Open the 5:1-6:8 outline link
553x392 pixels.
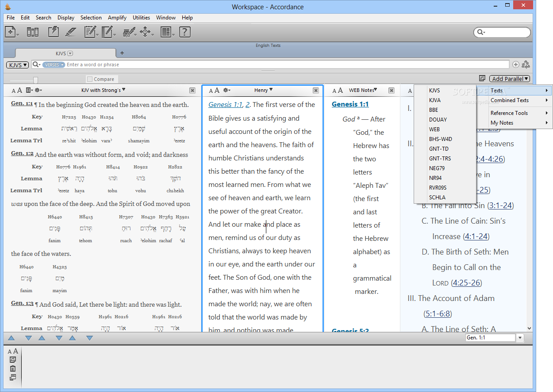[438, 314]
